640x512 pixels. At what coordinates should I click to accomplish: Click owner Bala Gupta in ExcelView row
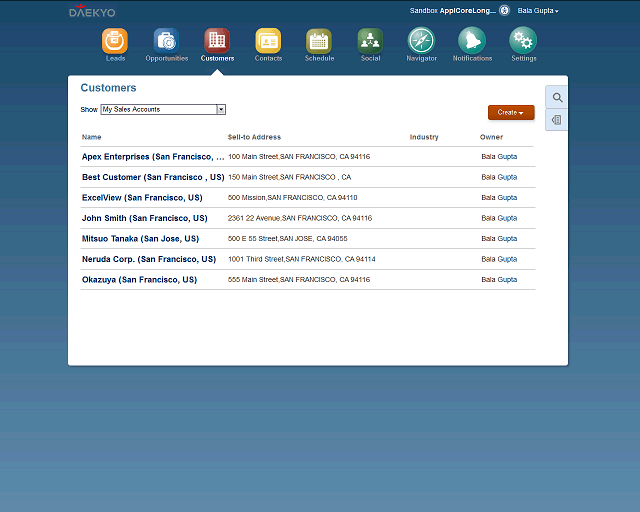pyautogui.click(x=499, y=198)
